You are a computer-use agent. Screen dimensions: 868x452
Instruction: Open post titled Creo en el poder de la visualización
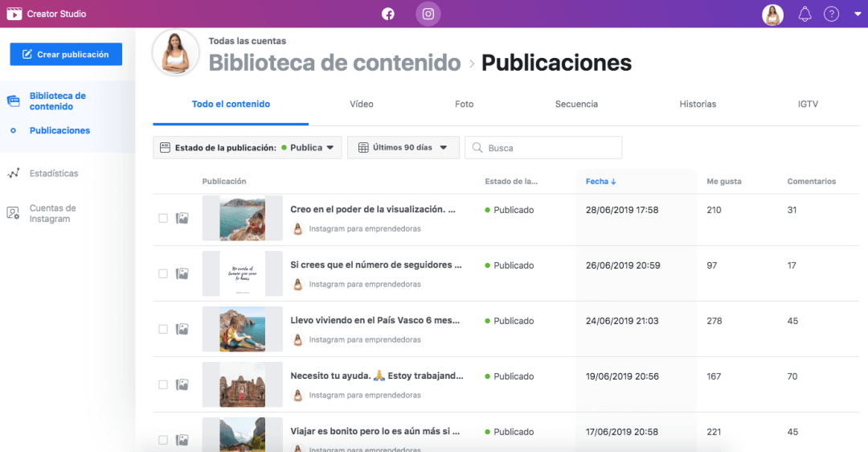[373, 209]
